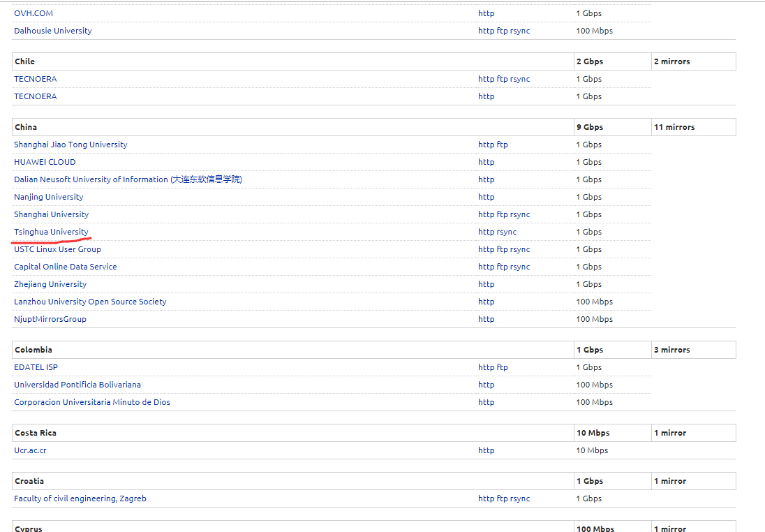765x532 pixels.
Task: Click http link in the Lanzhou University row
Action: (486, 302)
